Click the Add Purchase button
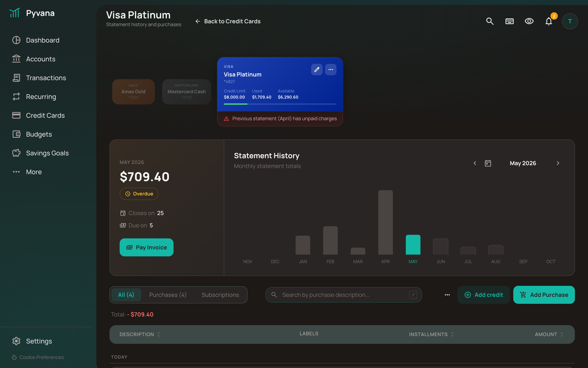Image resolution: width=588 pixels, height=368 pixels. pos(544,295)
